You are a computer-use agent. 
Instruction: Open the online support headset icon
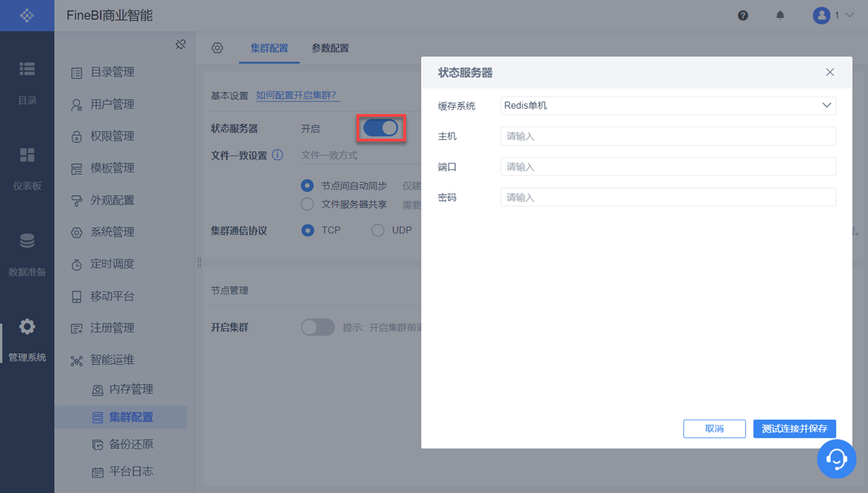coord(837,459)
